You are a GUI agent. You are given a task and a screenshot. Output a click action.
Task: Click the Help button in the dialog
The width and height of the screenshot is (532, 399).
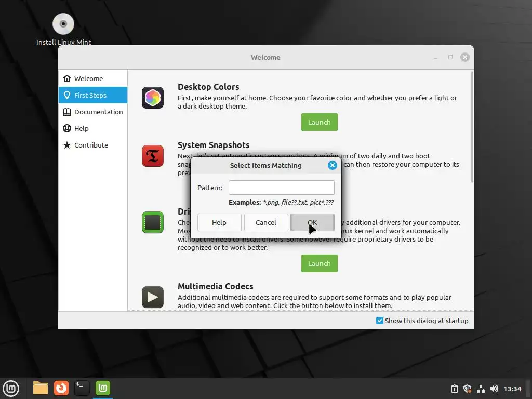[219, 222]
